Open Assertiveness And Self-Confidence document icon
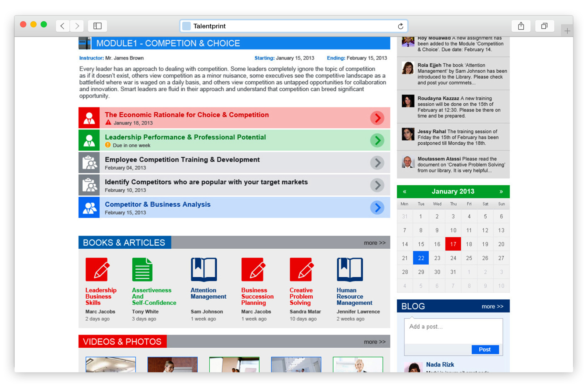This screenshot has width=588, height=390. 142,269
